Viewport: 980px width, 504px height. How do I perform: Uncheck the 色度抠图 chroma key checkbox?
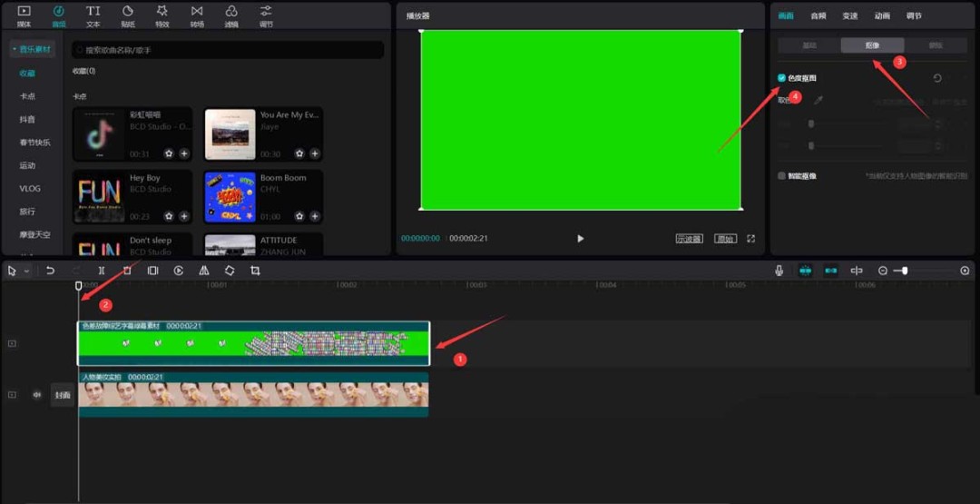point(782,79)
